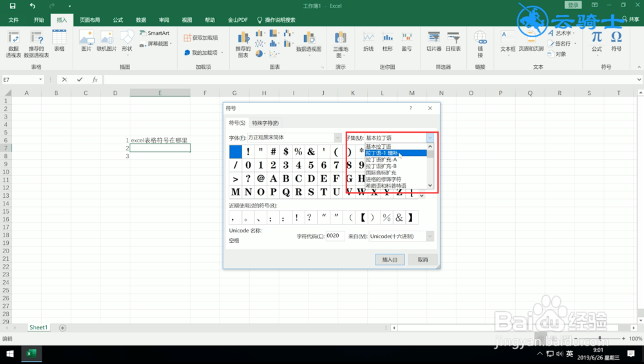Image resolution: width=644 pixels, height=364 pixels.
Task: Cancel formula entry with X button
Action: click(x=64, y=80)
